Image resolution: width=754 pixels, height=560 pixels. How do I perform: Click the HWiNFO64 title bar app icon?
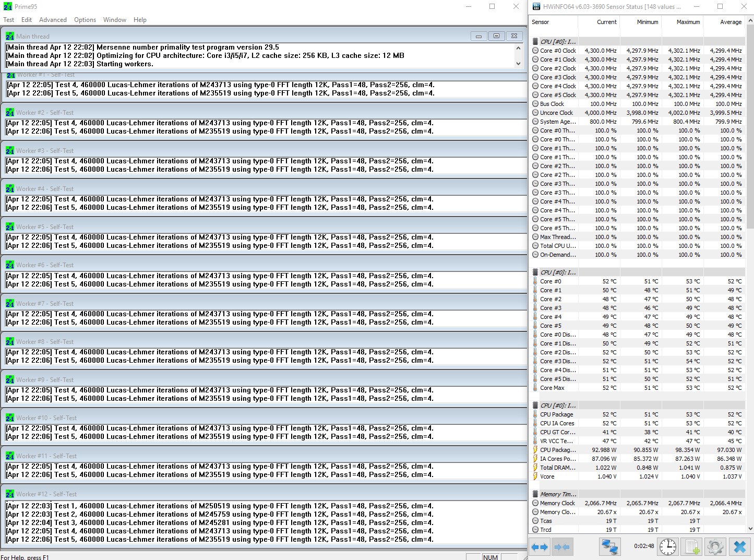[x=536, y=7]
